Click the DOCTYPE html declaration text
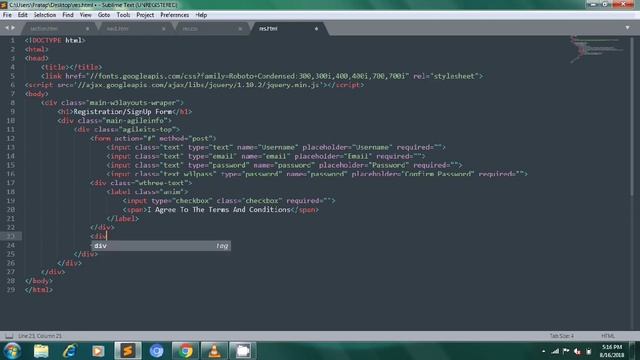This screenshot has width=640, height=360. tap(55, 40)
